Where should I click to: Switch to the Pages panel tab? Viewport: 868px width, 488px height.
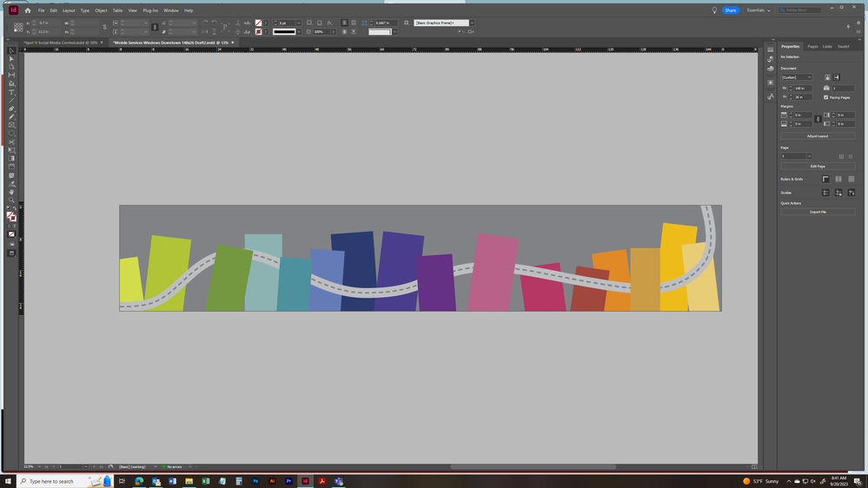(812, 46)
